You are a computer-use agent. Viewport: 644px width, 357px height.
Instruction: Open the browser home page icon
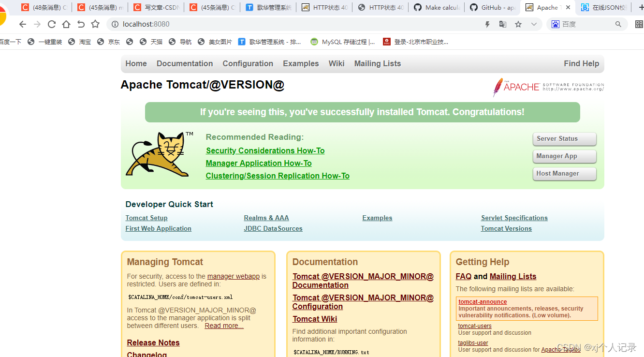(x=66, y=24)
